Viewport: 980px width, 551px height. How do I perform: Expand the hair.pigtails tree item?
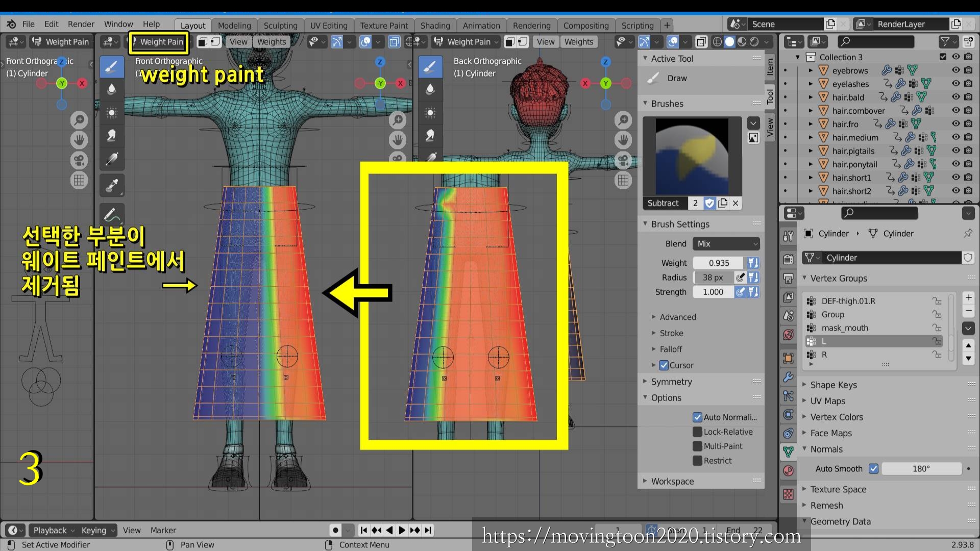(x=810, y=151)
